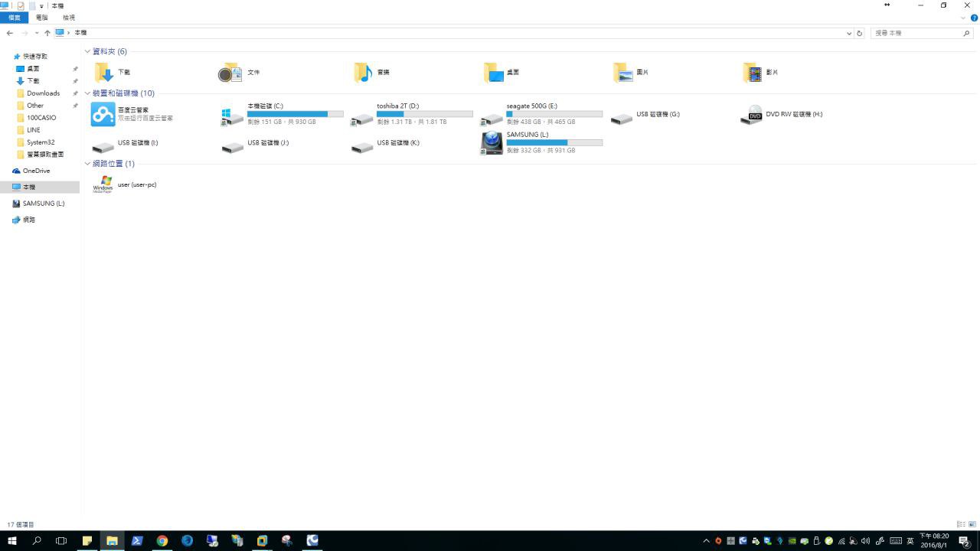Image resolution: width=980 pixels, height=551 pixels.
Task: Open the Videos folder with filmstrip icon
Action: (x=752, y=72)
